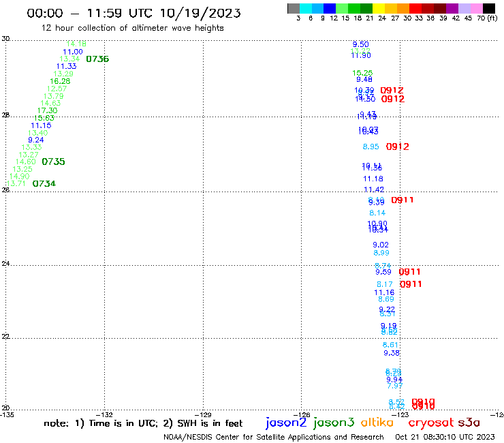
Task: Click subtitle '12 hour collection of altimeter wave heights'
Action: [x=132, y=28]
